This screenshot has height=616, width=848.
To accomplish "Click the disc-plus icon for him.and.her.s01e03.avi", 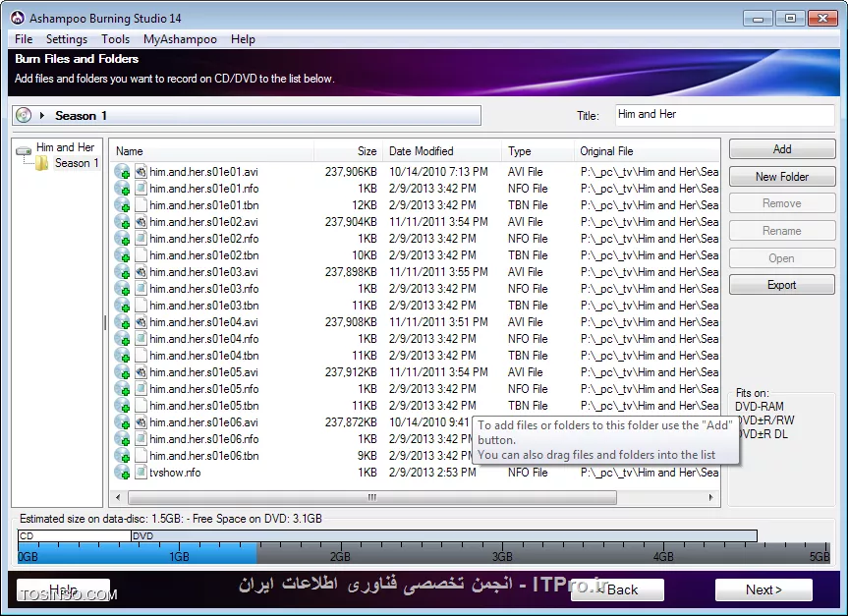I will 122,272.
